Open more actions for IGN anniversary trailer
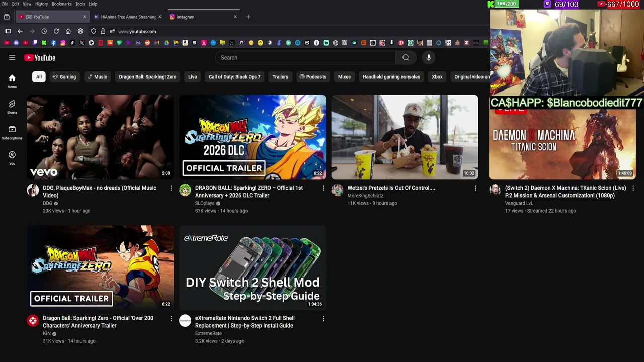The height and width of the screenshot is (362, 644). (171, 318)
